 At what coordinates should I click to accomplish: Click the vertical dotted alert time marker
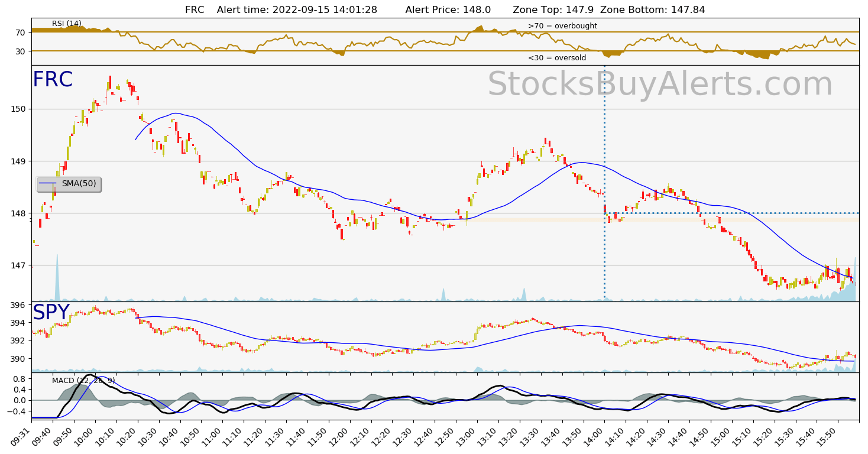[604, 183]
